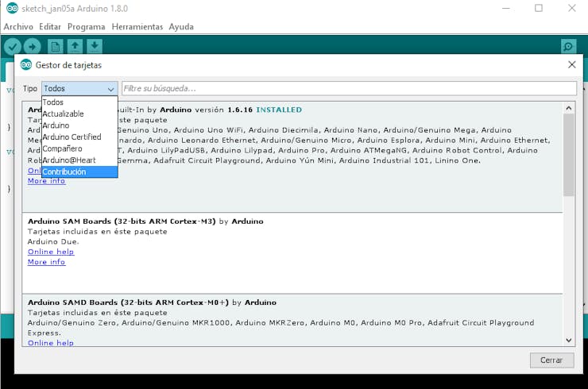Screen dimensions: 588x389
Task: Open More info link for AVR Boards
Action: click(x=47, y=181)
